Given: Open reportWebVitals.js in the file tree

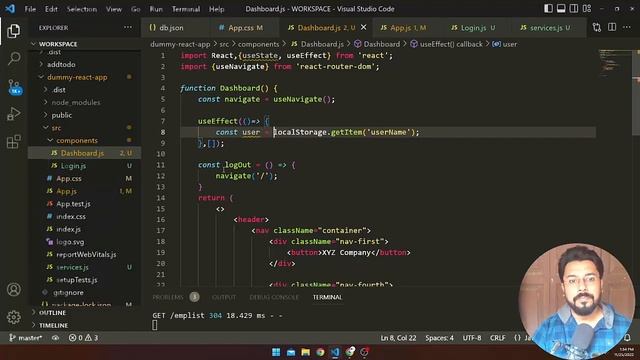Looking at the screenshot, I should pos(86,254).
